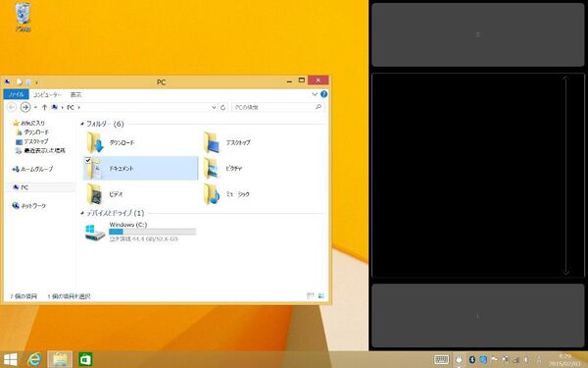
Task: Select デスクトップ in navigation pane
Action: click(32, 141)
